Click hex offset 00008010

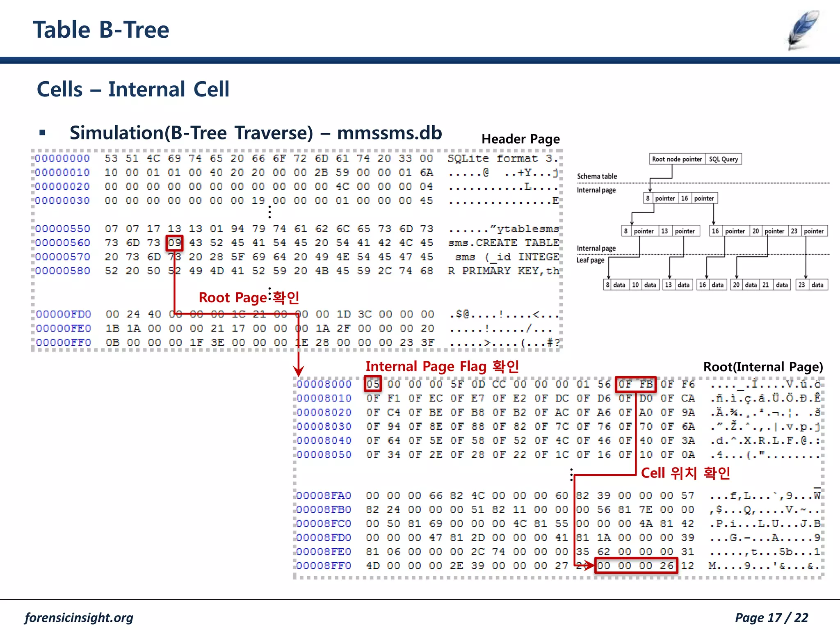click(x=324, y=398)
